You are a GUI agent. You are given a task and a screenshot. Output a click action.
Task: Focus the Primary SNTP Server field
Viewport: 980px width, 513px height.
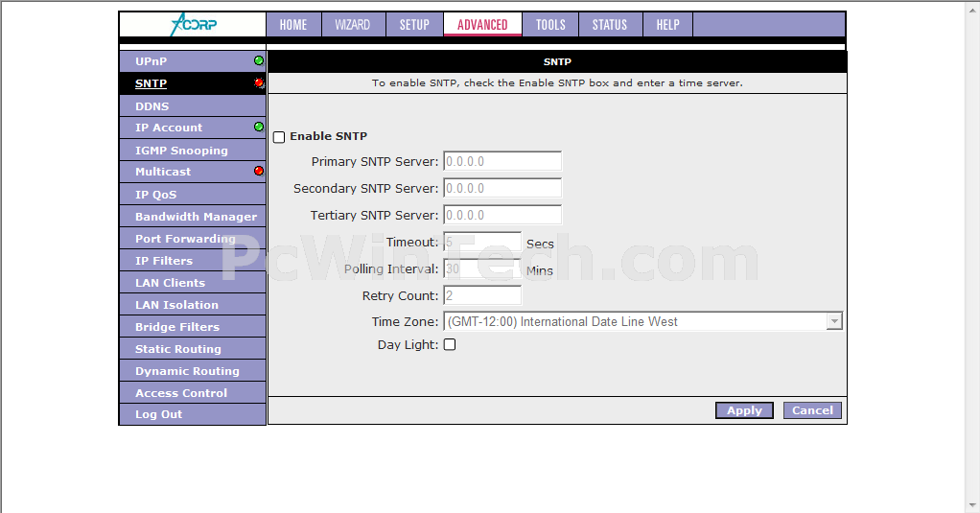pyautogui.click(x=502, y=161)
